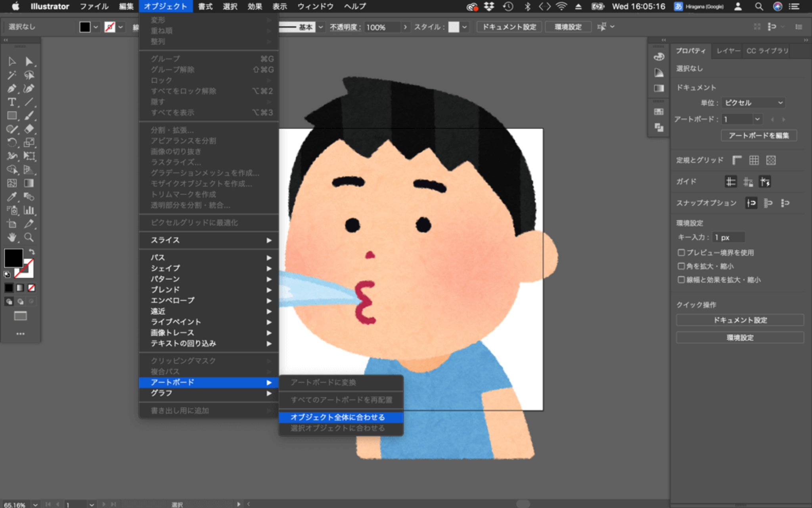Enable 線幅と効果を拡大・縮小
The image size is (812, 508).
tap(682, 280)
